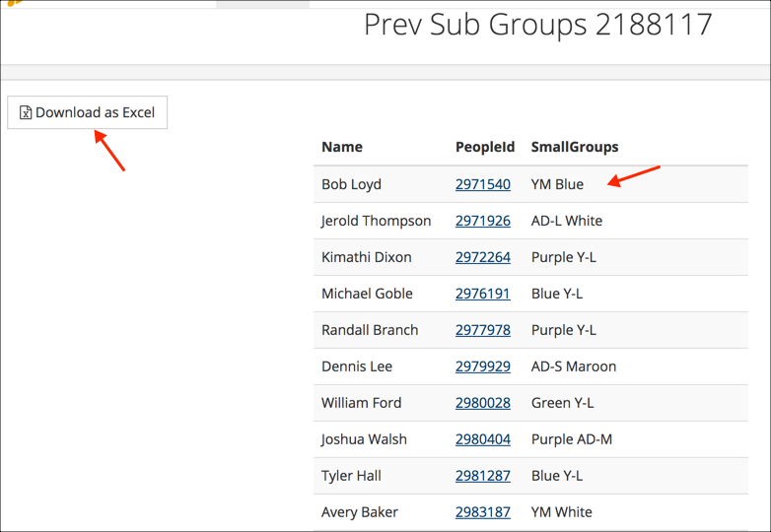This screenshot has width=771, height=532.
Task: Open PeopleId link 2971926
Action: tap(483, 221)
